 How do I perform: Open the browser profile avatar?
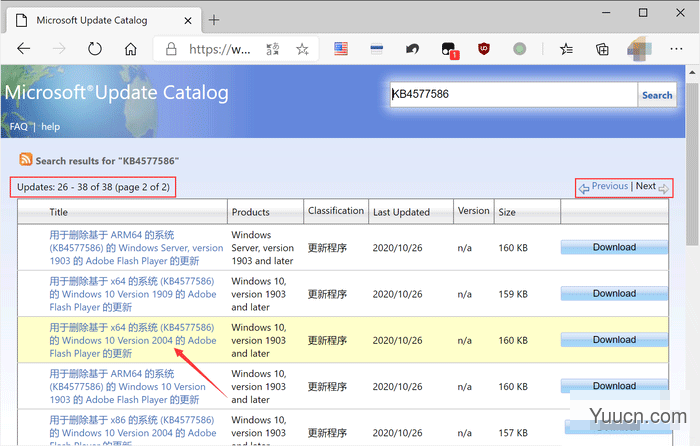click(639, 49)
